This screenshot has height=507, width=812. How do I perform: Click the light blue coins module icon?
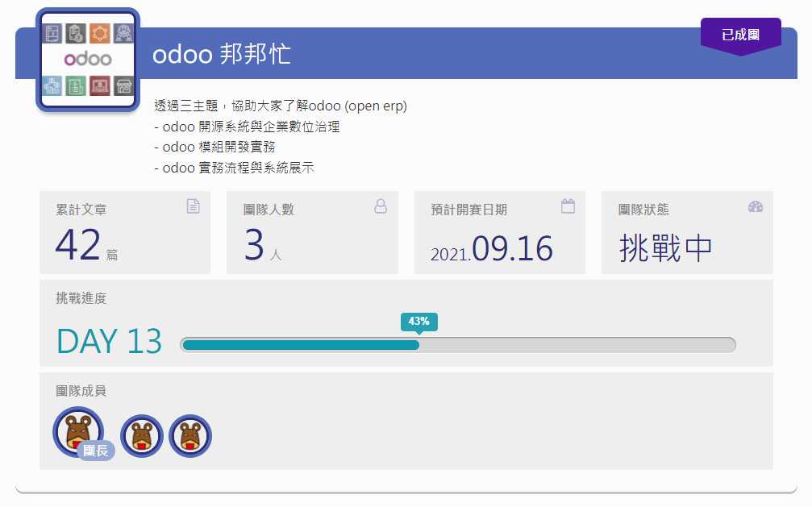52,85
